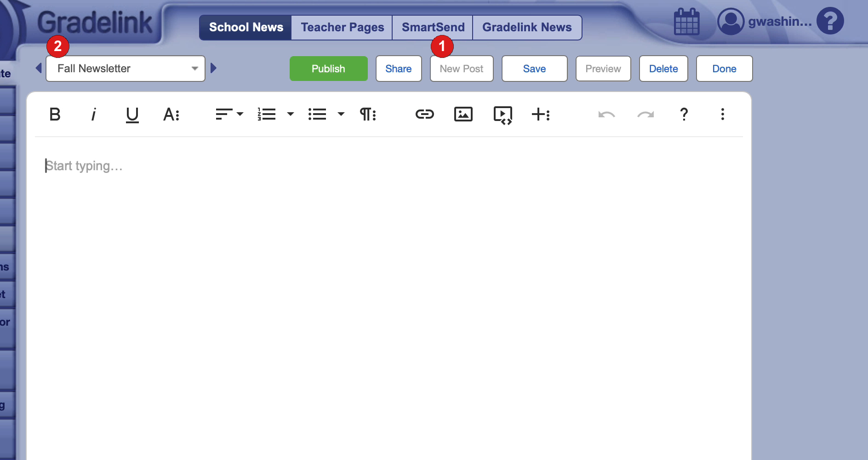Go to previous post with left arrow
Viewport: 868px width, 460px height.
(39, 68)
